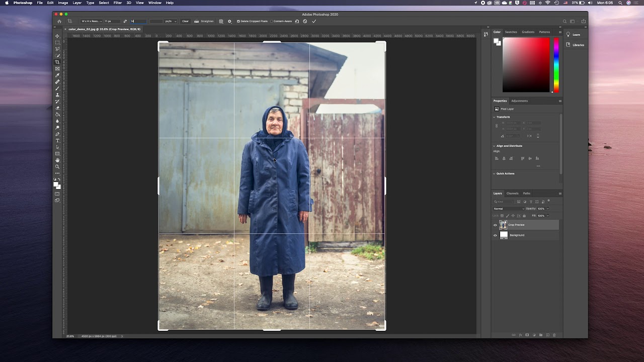Screen dimensions: 644x362
Task: Select the Zoom tool
Action: pos(57,166)
